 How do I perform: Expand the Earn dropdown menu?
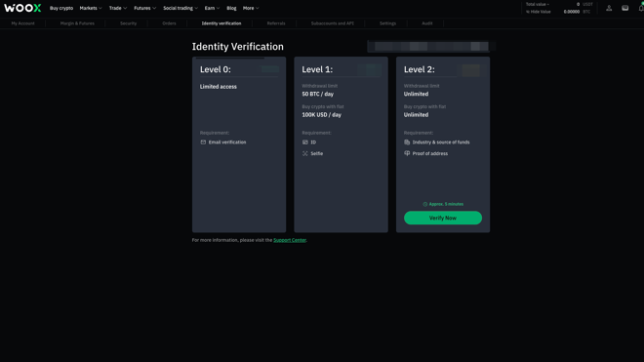(212, 8)
